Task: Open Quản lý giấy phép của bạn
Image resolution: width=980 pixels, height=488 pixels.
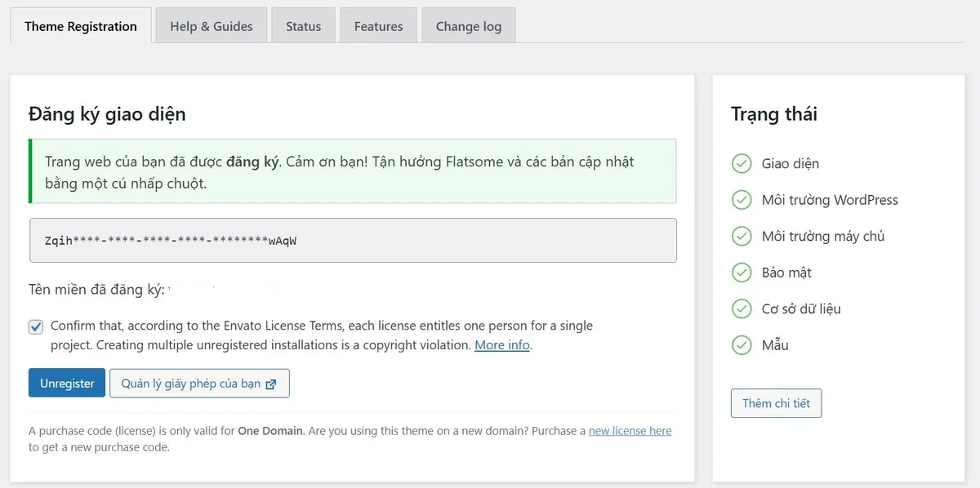Action: click(x=199, y=384)
